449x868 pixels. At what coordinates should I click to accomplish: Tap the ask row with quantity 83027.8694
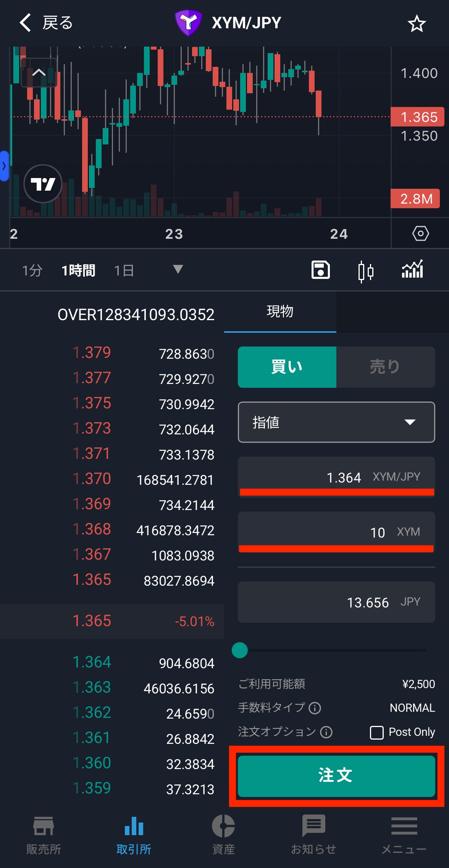tap(112, 580)
